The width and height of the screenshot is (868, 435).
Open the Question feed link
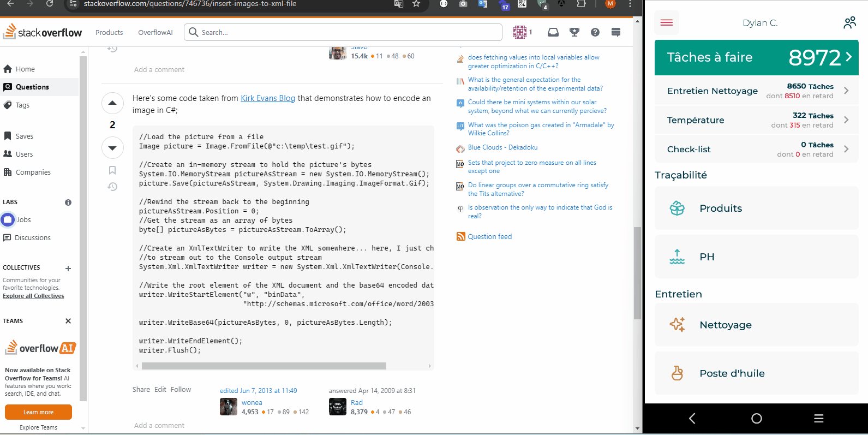[490, 236]
